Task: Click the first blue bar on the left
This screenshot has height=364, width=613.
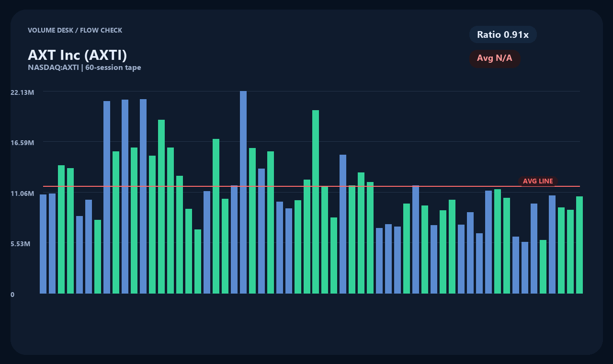Action: click(x=43, y=244)
